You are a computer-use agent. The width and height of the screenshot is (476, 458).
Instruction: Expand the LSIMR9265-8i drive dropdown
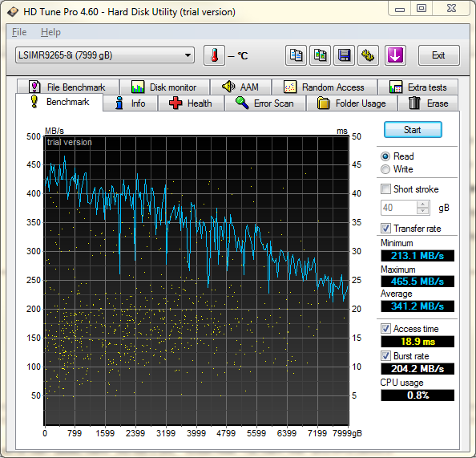(105, 55)
